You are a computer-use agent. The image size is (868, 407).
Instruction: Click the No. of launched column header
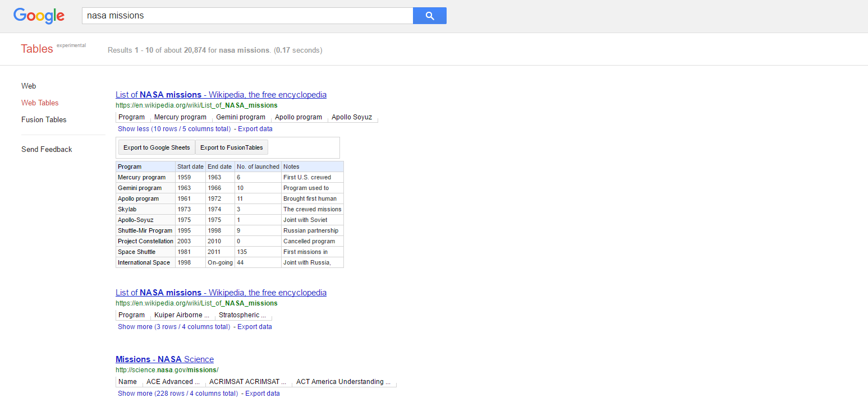coord(258,166)
